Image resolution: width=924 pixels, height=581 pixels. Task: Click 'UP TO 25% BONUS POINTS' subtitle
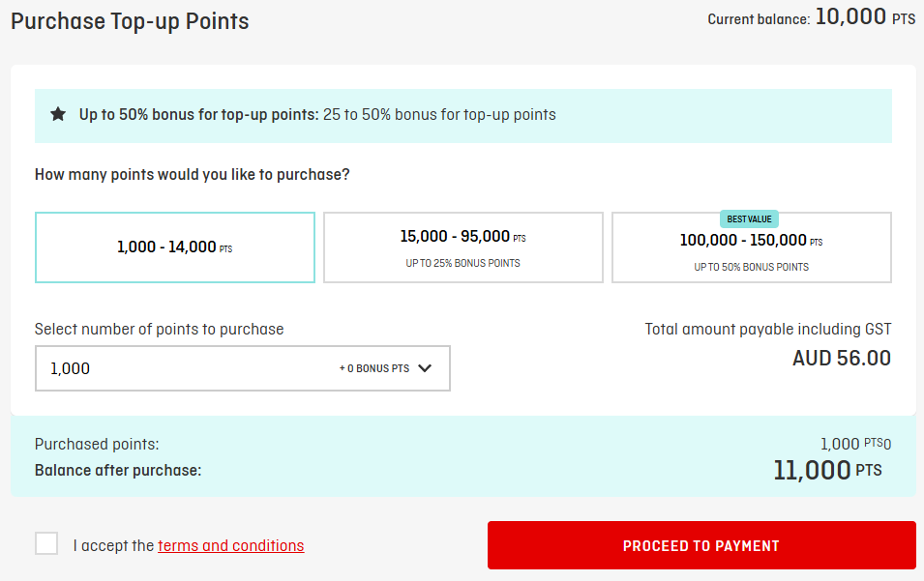tap(463, 263)
